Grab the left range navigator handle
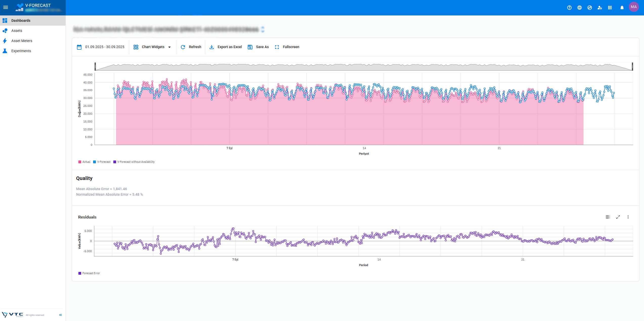This screenshot has width=644, height=321. 95,67
